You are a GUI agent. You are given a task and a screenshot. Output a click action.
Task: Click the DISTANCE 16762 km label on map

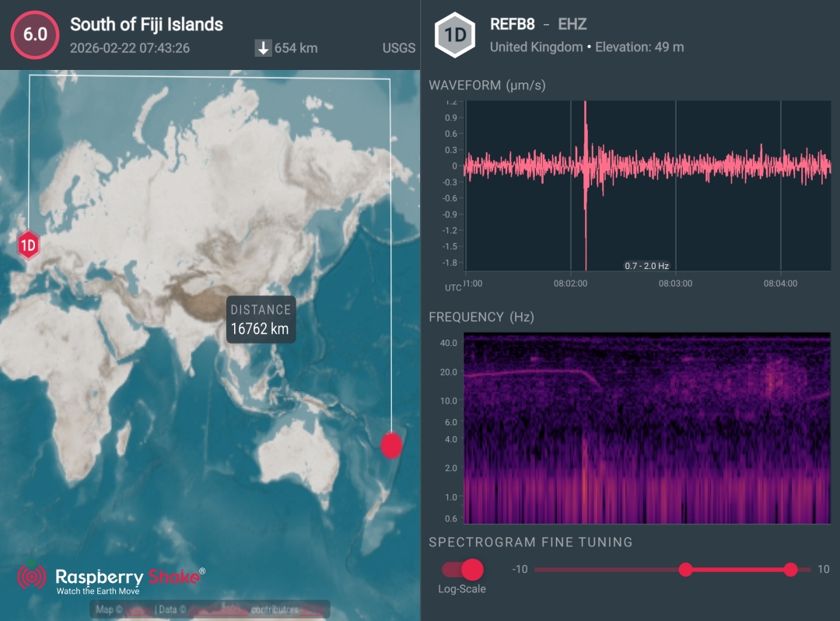click(260, 319)
